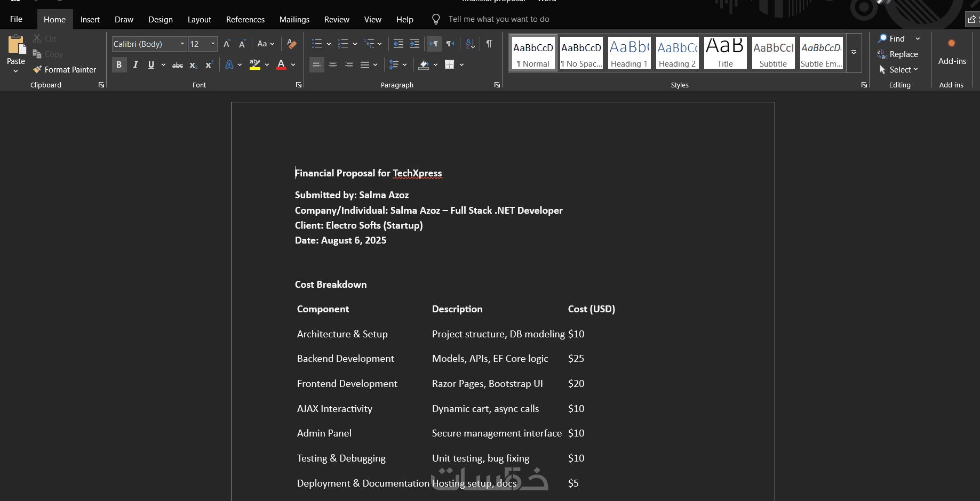Decrease paragraph indent
The height and width of the screenshot is (501, 980).
click(x=399, y=44)
